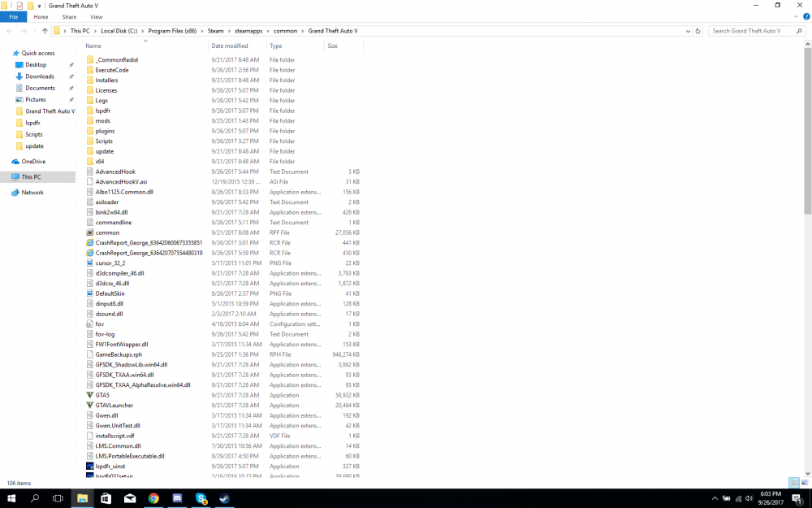Click scrollbar down arrow
Image resolution: width=812 pixels, height=508 pixels.
pos(807,473)
